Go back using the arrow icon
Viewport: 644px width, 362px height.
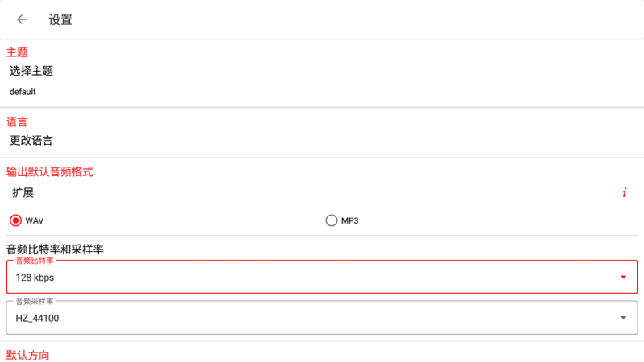pyautogui.click(x=22, y=19)
